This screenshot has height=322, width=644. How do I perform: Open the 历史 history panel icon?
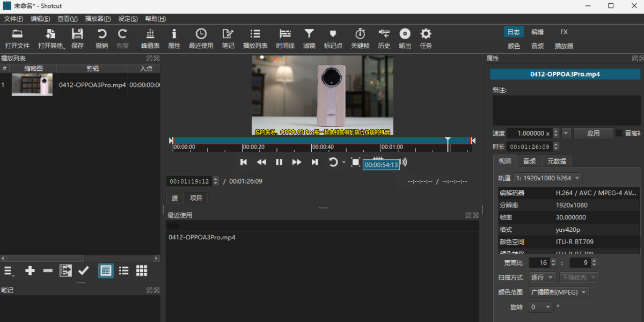384,39
